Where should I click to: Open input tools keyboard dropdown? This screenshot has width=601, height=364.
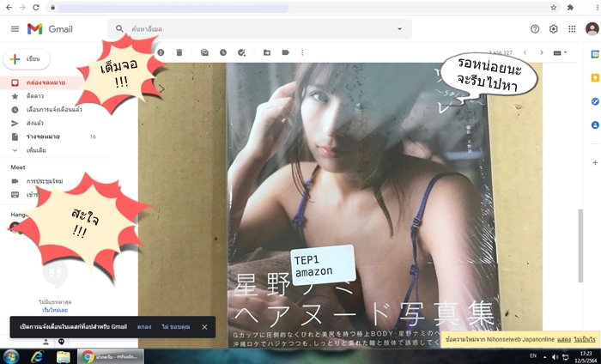[560, 52]
